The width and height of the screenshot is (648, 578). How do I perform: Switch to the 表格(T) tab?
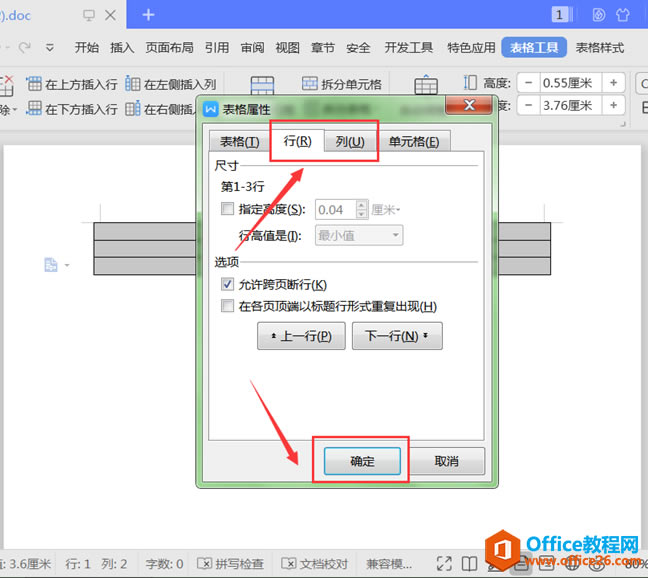coord(240,142)
